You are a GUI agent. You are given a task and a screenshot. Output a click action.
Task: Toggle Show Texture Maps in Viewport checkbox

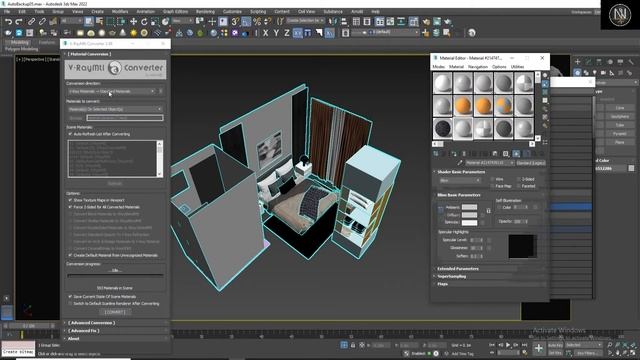click(x=70, y=200)
